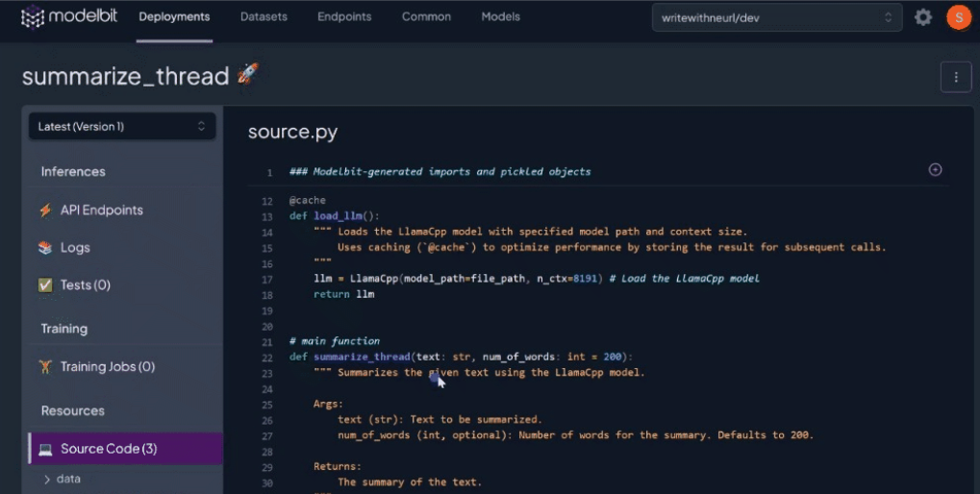The image size is (980, 494).
Task: Click the summarize_thread function name in code
Action: point(362,357)
